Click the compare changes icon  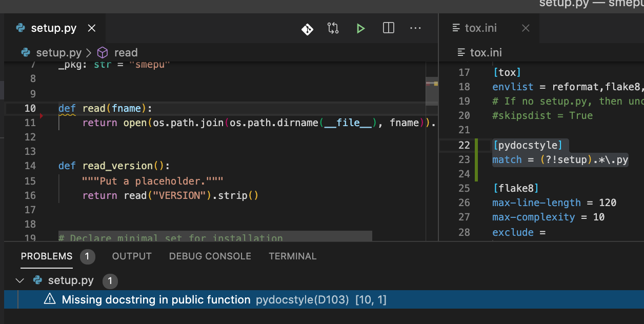click(x=333, y=28)
